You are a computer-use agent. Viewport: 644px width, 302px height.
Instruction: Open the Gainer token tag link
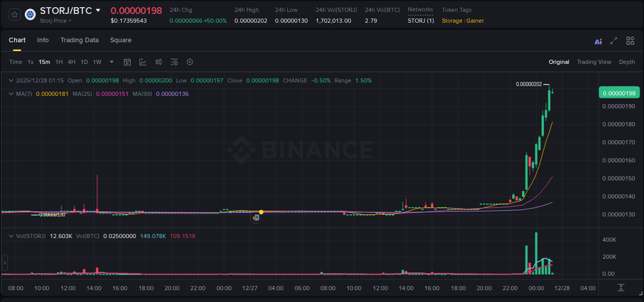[x=474, y=21]
